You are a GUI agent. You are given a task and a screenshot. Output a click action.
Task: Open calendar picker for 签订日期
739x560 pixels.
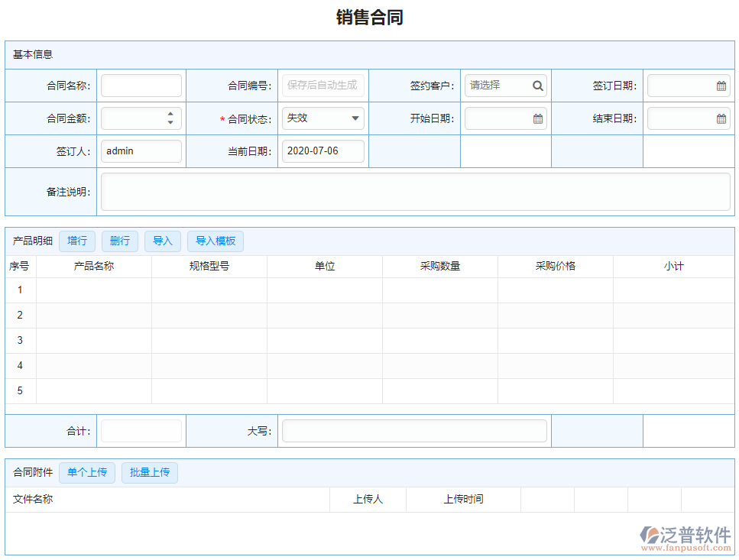(x=721, y=86)
